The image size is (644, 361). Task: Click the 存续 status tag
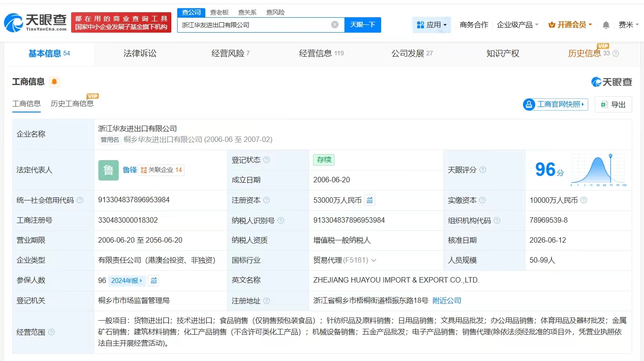[324, 160]
